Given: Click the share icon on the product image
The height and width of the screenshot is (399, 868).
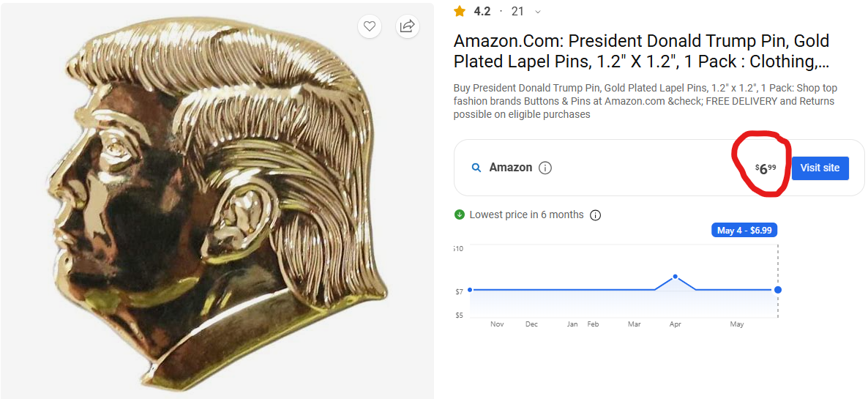Looking at the screenshot, I should tap(407, 26).
